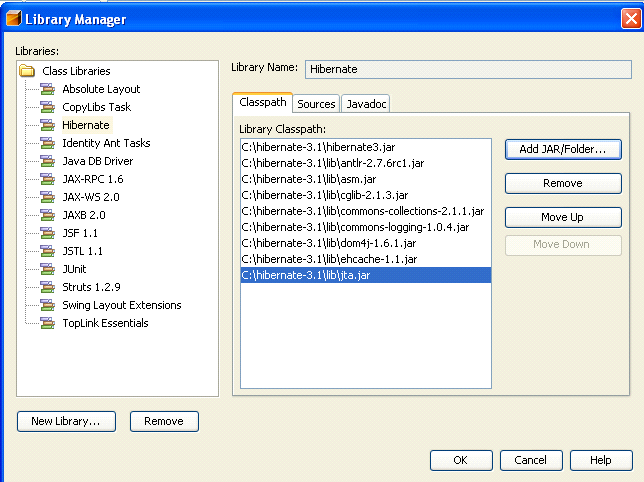Click the JAX-WS 2.0 library icon
This screenshot has height=482, width=644.
[48, 197]
